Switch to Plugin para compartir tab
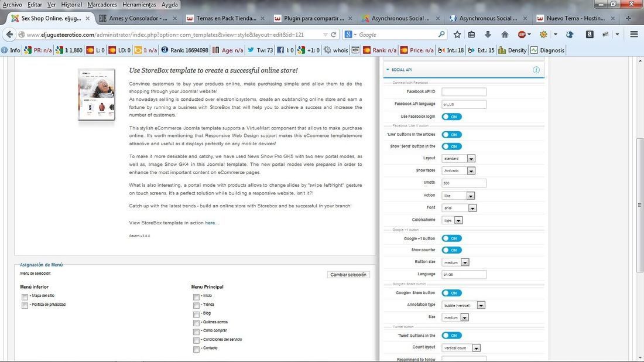This screenshot has width=644, height=362. (x=314, y=19)
